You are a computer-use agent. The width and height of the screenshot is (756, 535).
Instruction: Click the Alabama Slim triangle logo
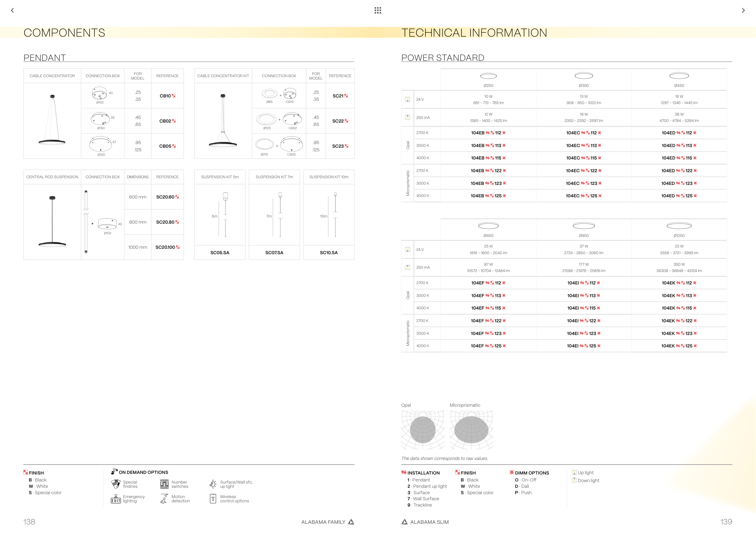[x=404, y=522]
